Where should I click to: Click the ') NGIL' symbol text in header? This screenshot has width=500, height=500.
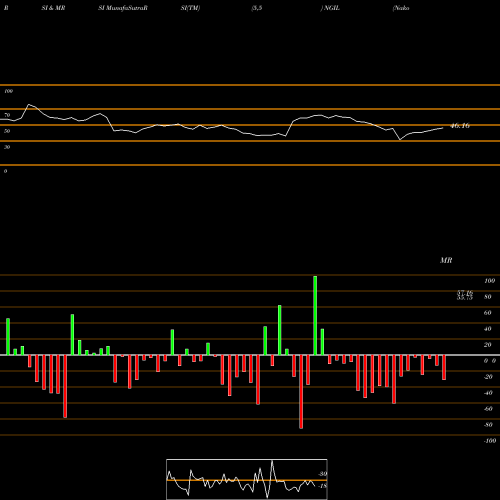coord(330,8)
